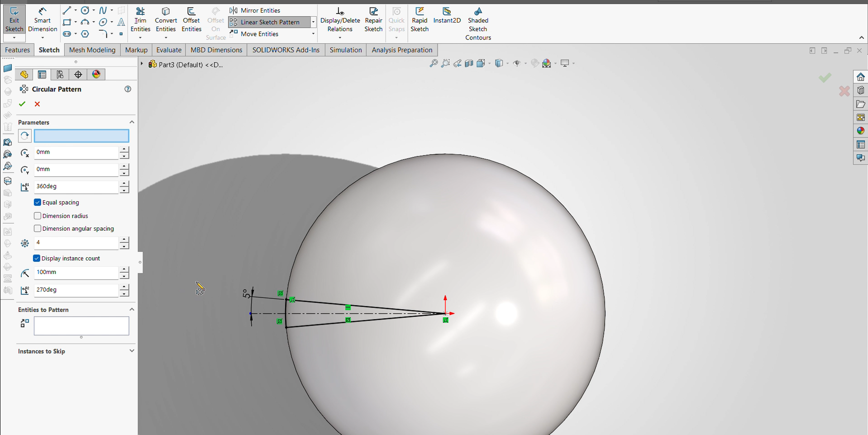The width and height of the screenshot is (868, 435).
Task: Uncheck Equal spacing
Action: [x=38, y=202]
